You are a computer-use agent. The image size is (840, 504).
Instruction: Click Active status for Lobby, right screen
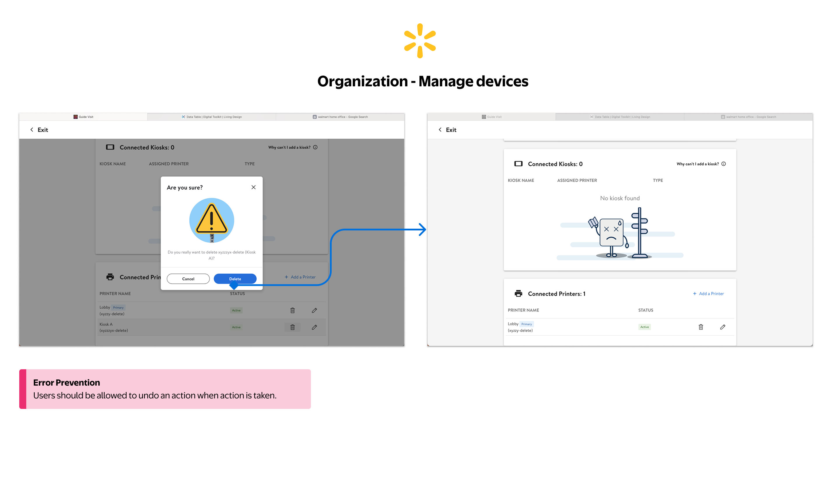644,327
